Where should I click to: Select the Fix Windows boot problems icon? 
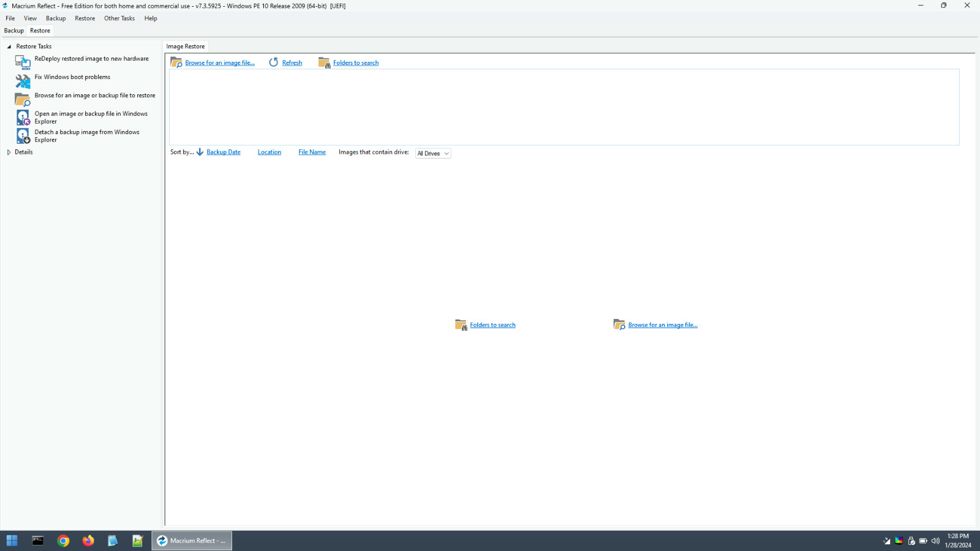(23, 80)
